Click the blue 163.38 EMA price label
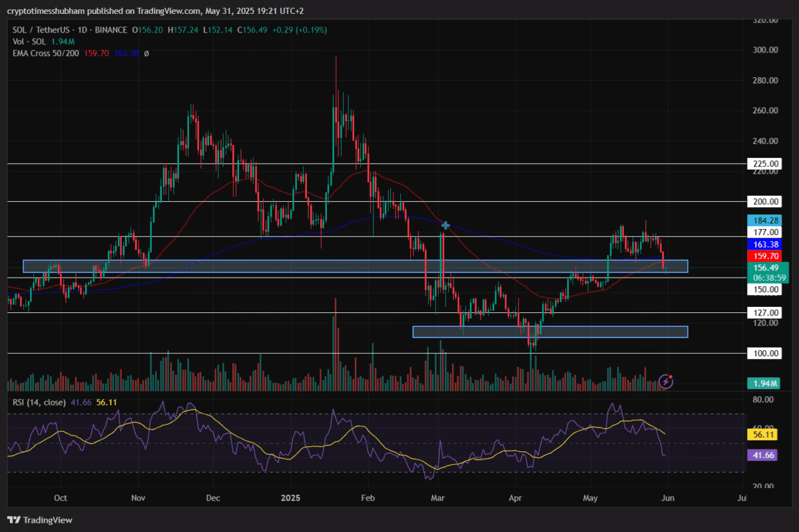 764,244
